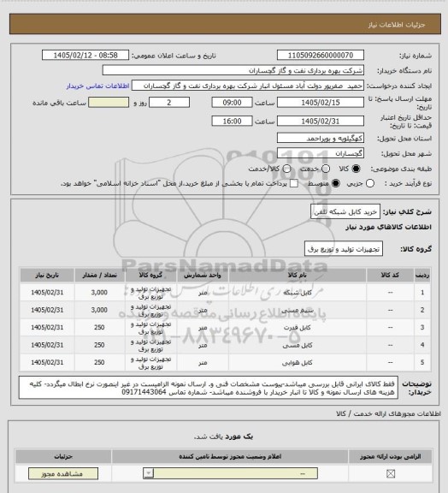448x493 pixels.
Task: Select the کابل مسی item name cell
Action: (298, 345)
